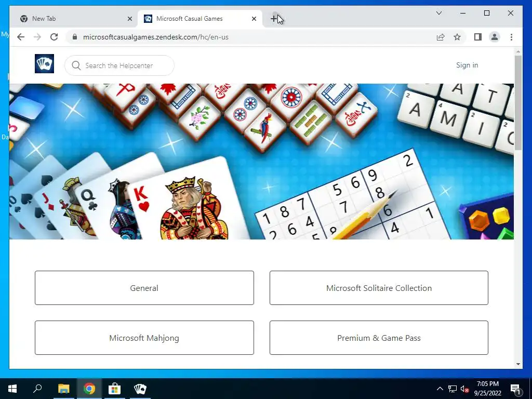Select the Microsoft Casual Games tab

[200, 19]
